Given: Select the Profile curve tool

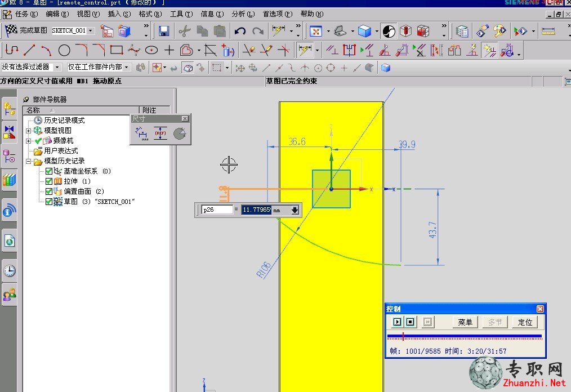Looking at the screenshot, I should (x=12, y=50).
